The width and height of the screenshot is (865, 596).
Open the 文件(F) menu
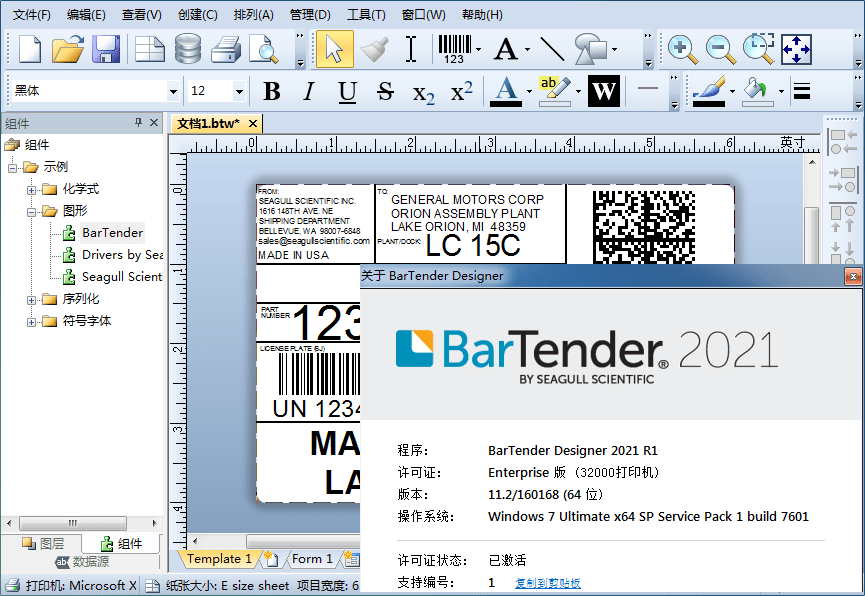[x=31, y=15]
